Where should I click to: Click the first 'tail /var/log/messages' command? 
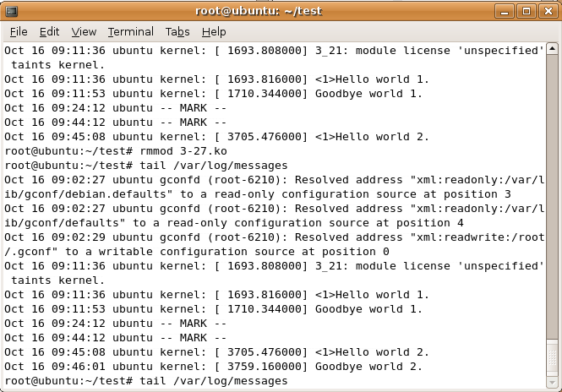pyautogui.click(x=146, y=166)
